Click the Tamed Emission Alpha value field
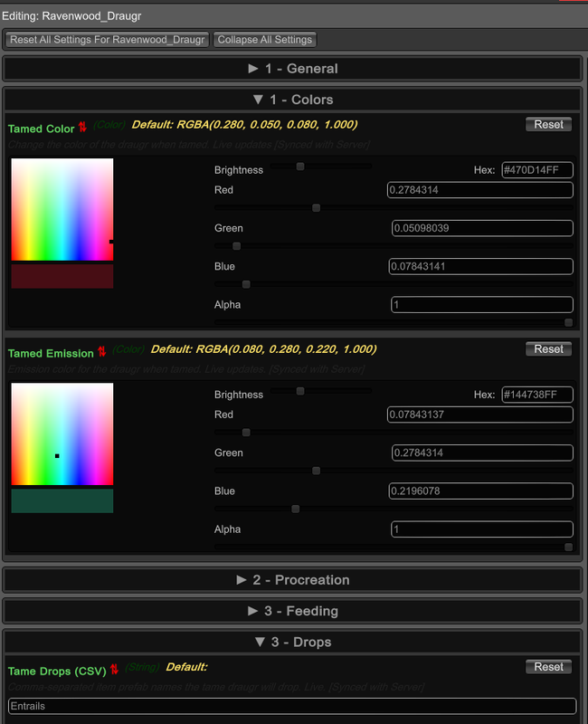 (482, 529)
